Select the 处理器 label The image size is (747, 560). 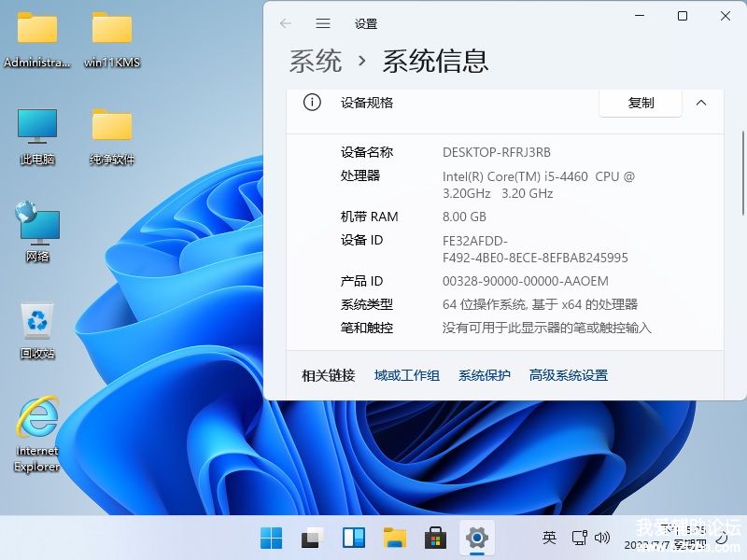(360, 175)
